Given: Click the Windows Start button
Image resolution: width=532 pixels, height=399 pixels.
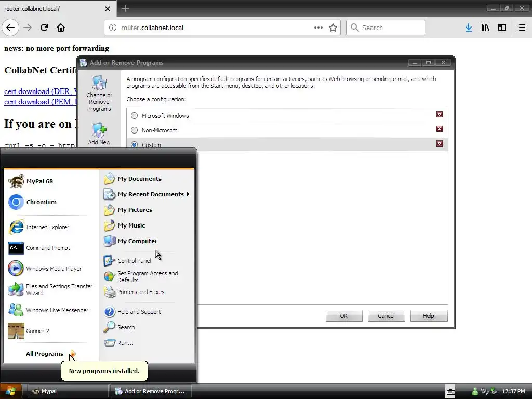Looking at the screenshot, I should 11,391.
